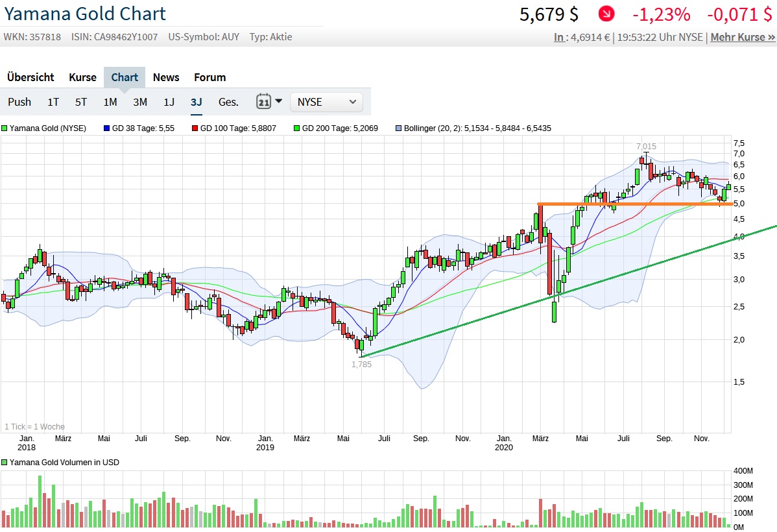Toggle the GD 100 Tage moving average legend
The height and width of the screenshot is (532, 777).
pos(233,128)
